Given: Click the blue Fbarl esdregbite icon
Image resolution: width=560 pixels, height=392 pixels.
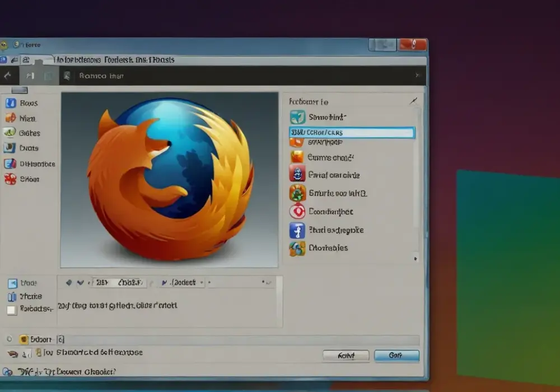Looking at the screenshot, I should pyautogui.click(x=297, y=230).
